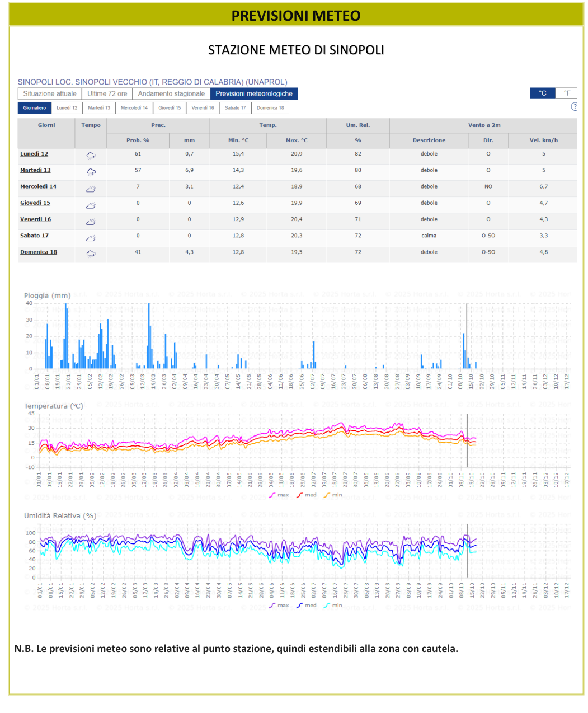Switch to Ultime 72 ore tab
Screen dimensions: 588x713
tap(107, 94)
